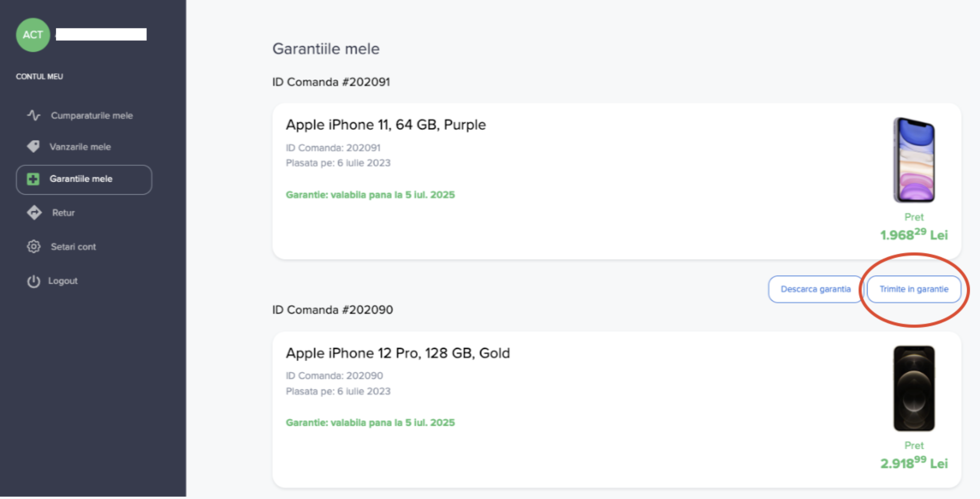The image size is (980, 499).
Task: Click the iPhone 11 price 1.968 Lei
Action: pyautogui.click(x=914, y=235)
